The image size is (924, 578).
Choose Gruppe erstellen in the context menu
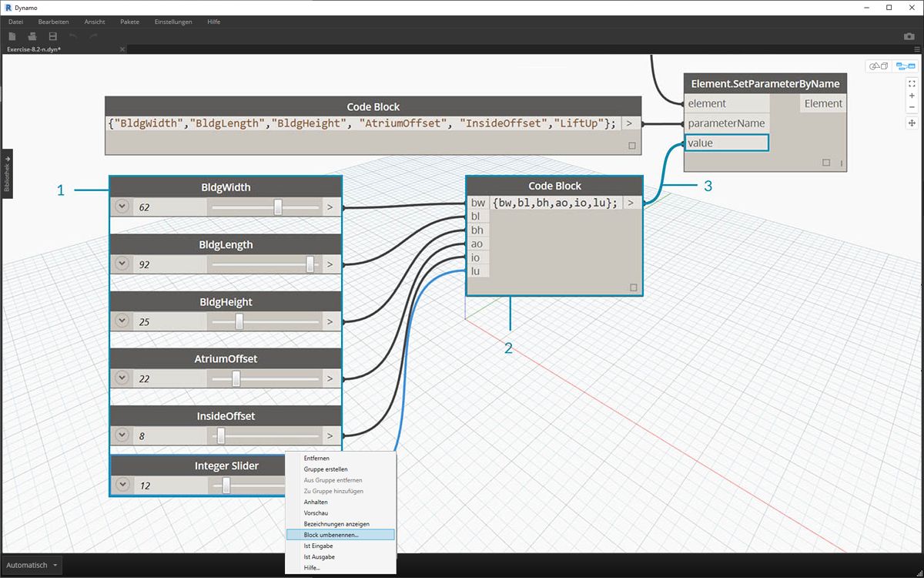340,469
